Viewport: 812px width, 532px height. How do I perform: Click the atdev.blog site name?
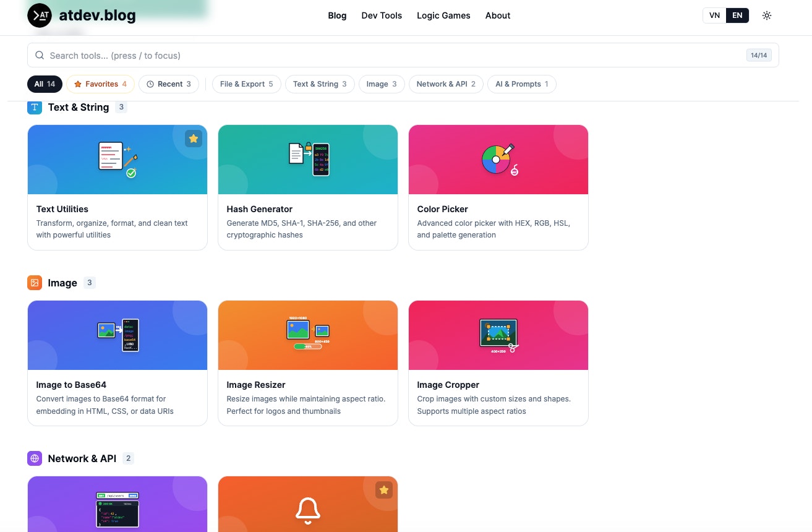tap(97, 15)
